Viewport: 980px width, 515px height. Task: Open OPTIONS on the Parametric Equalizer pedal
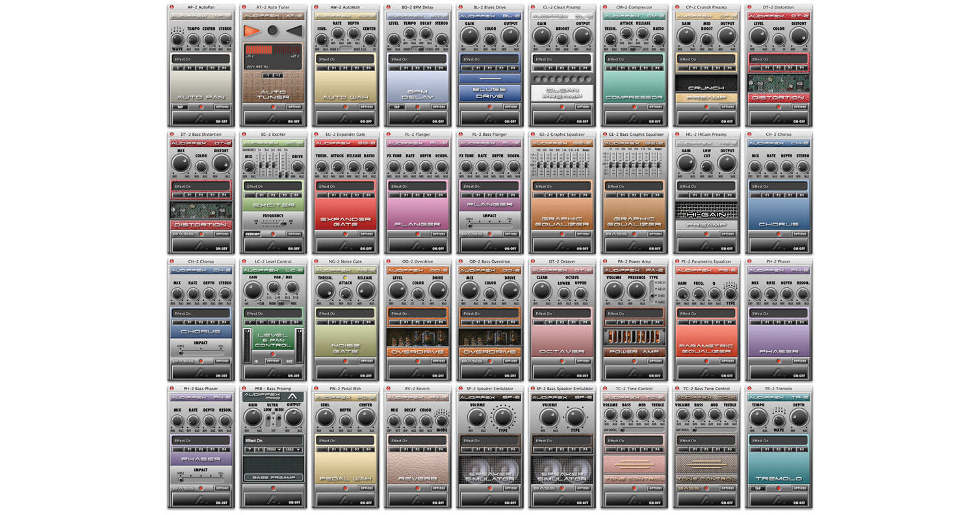coord(727,361)
